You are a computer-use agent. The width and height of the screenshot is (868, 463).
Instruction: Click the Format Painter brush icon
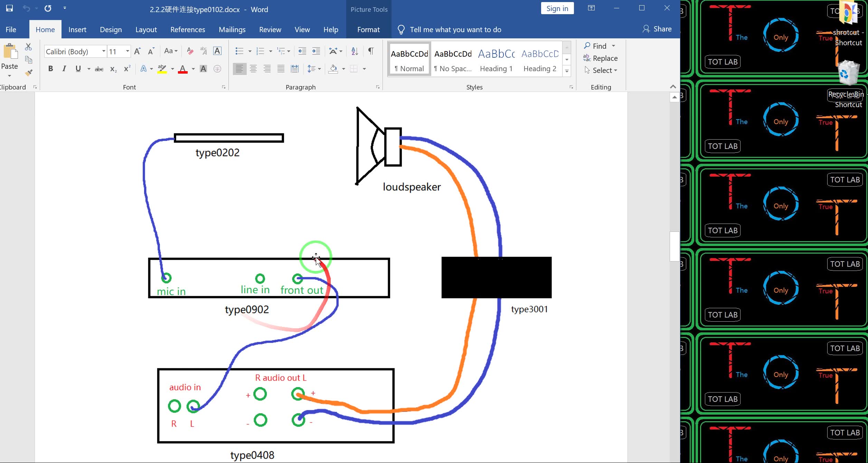29,73
